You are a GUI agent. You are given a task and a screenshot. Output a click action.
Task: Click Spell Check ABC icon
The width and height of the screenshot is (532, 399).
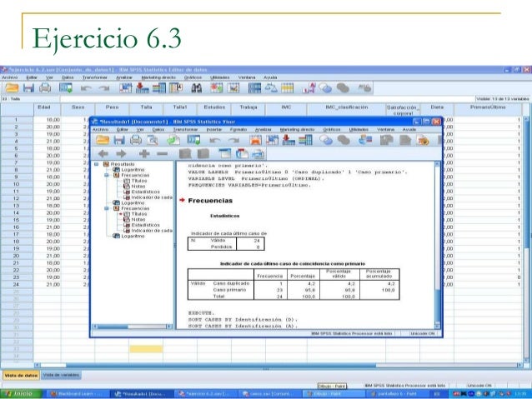(x=364, y=88)
